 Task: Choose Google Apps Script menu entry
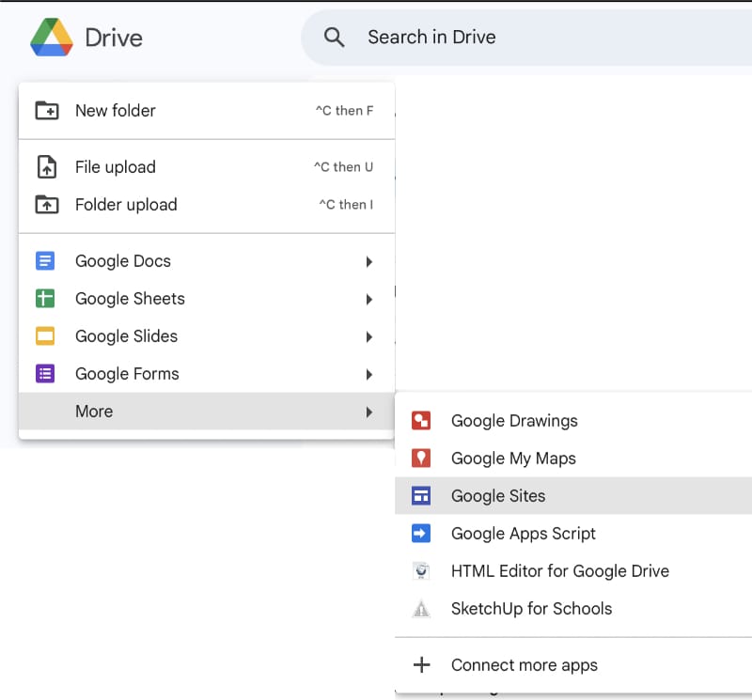[x=523, y=534]
